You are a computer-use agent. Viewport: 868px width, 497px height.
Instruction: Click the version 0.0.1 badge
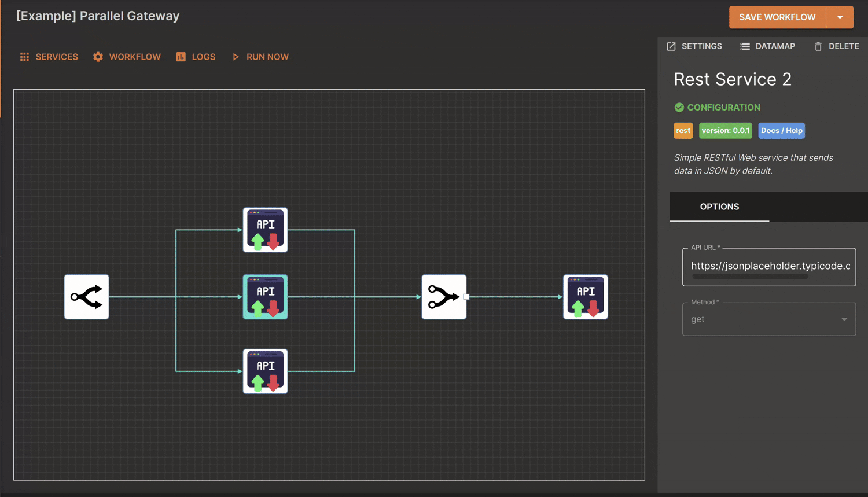(x=726, y=131)
